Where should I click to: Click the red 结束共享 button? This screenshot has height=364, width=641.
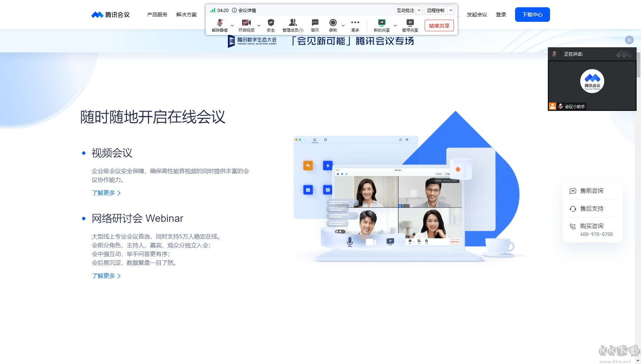(439, 25)
